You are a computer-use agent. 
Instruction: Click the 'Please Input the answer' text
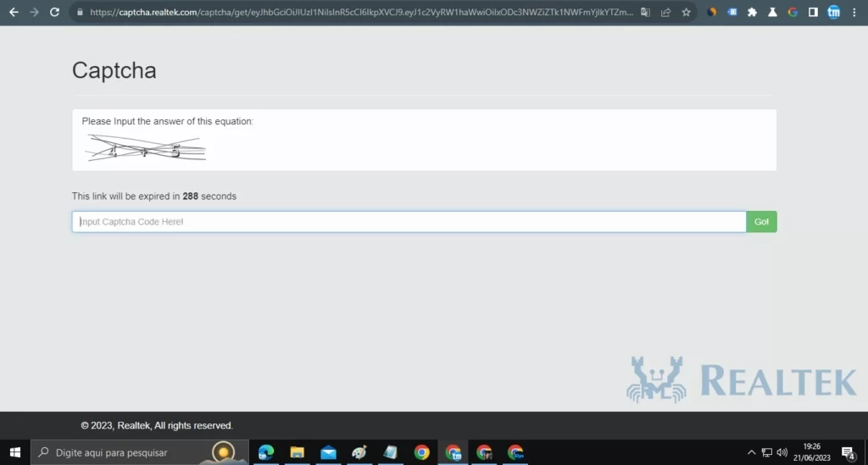point(168,121)
